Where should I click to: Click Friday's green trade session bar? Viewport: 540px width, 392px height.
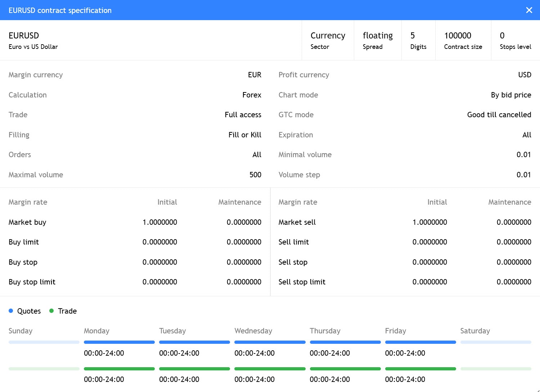click(420, 369)
